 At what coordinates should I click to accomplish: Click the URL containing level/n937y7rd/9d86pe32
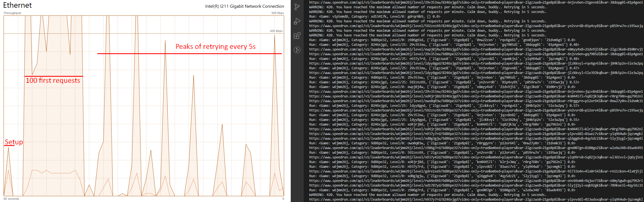pos(476,134)
